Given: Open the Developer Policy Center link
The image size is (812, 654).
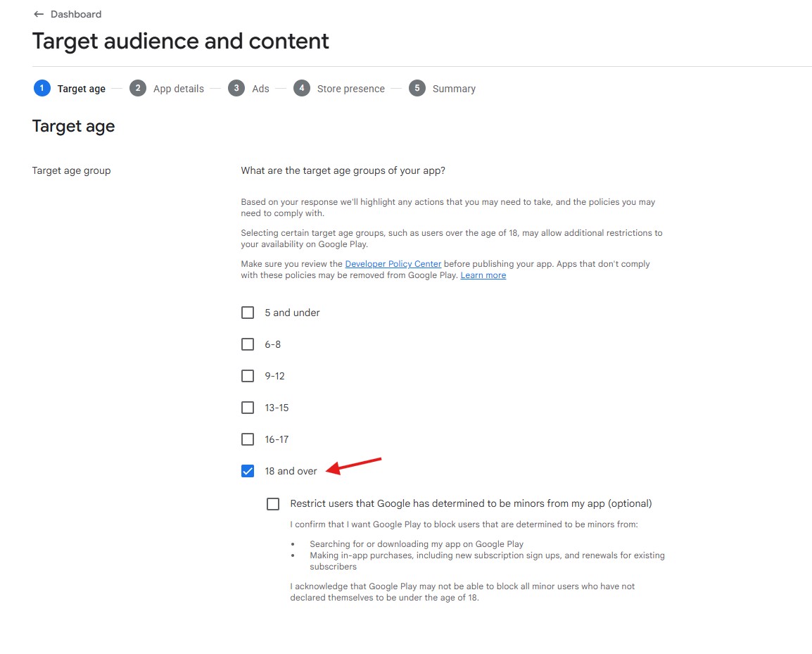Looking at the screenshot, I should 393,264.
